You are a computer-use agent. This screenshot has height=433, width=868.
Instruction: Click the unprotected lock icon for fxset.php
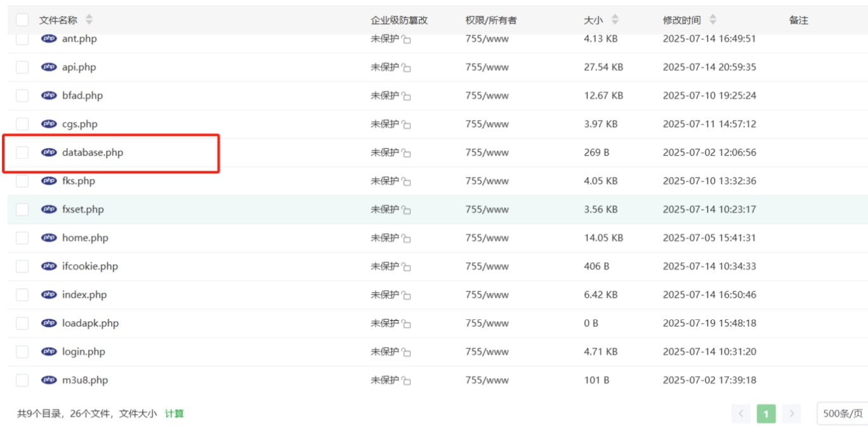406,210
